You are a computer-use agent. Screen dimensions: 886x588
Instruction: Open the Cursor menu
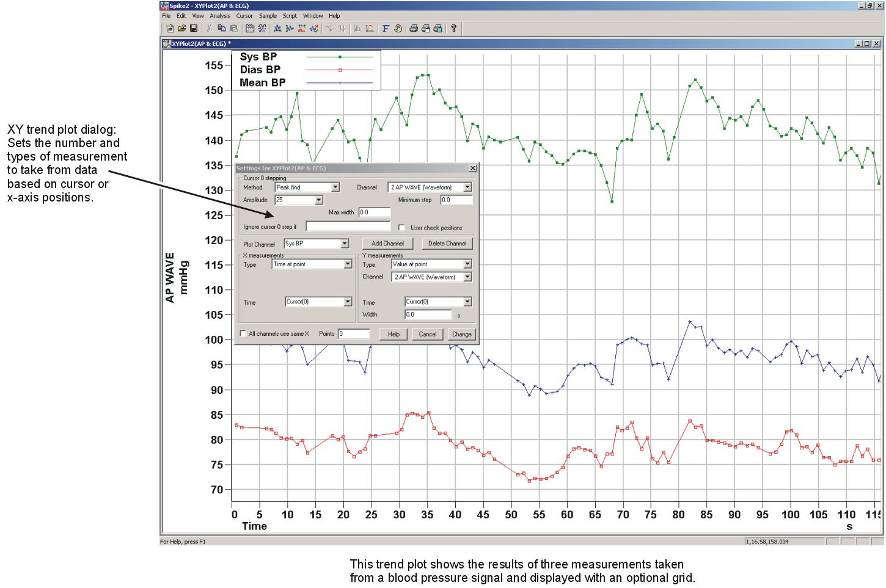click(x=244, y=15)
